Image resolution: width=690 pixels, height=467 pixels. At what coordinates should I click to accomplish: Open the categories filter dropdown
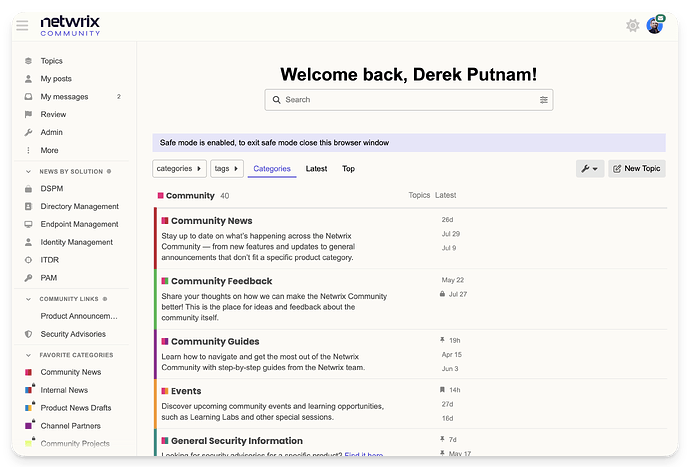[179, 169]
